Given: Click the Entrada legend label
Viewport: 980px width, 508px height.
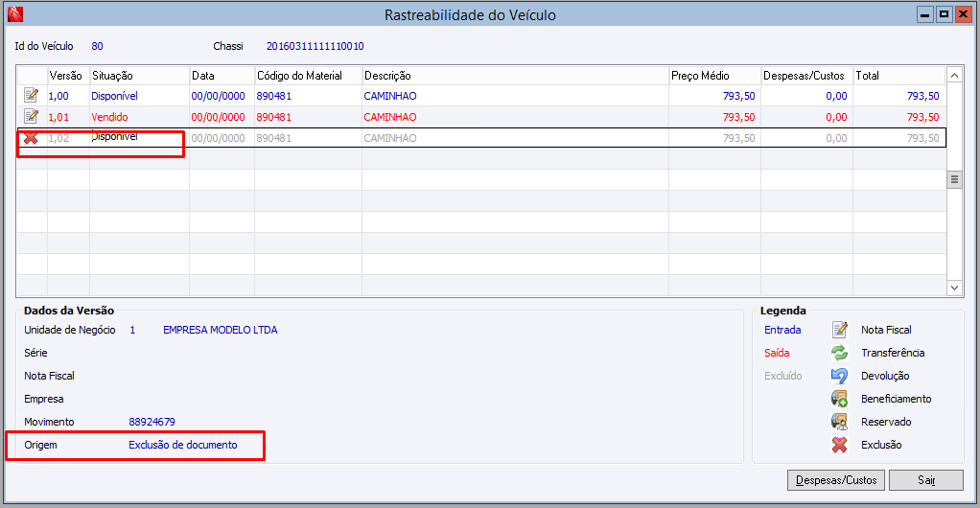Looking at the screenshot, I should 782,330.
